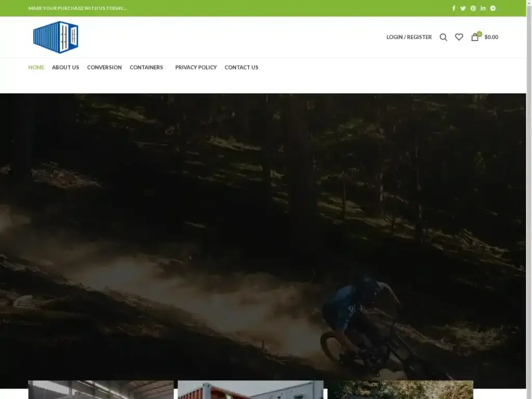Click the $0.00 cart total

pyautogui.click(x=491, y=37)
